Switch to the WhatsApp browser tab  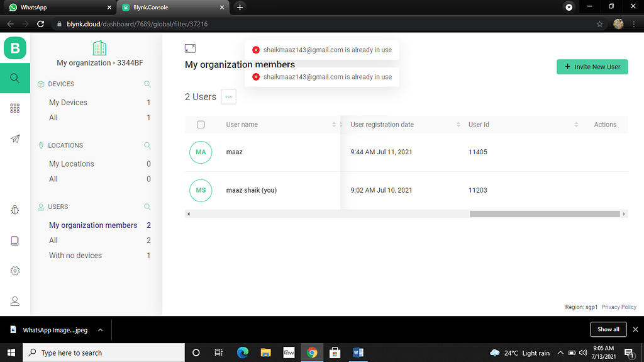click(57, 8)
